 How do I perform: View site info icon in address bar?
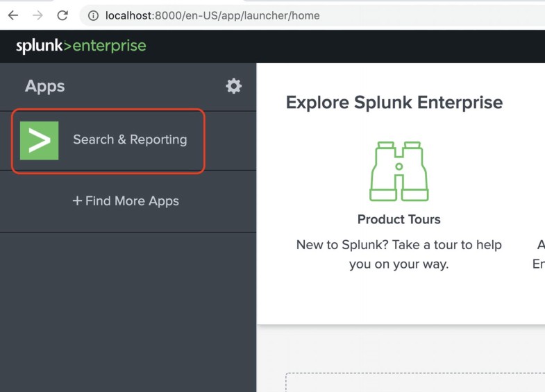click(93, 16)
